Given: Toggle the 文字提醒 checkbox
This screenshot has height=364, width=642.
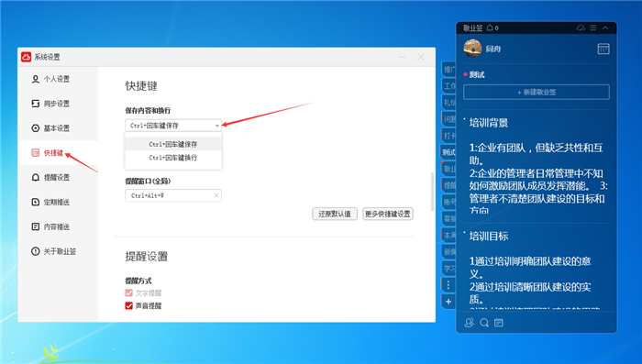Looking at the screenshot, I should (x=129, y=293).
